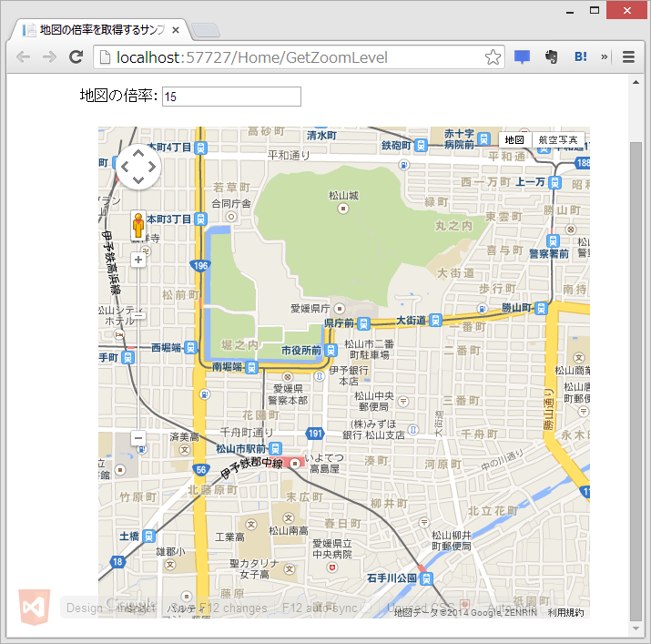Click the 愛媛県警察本部 marker icon
This screenshot has width=651, height=644.
(288, 377)
